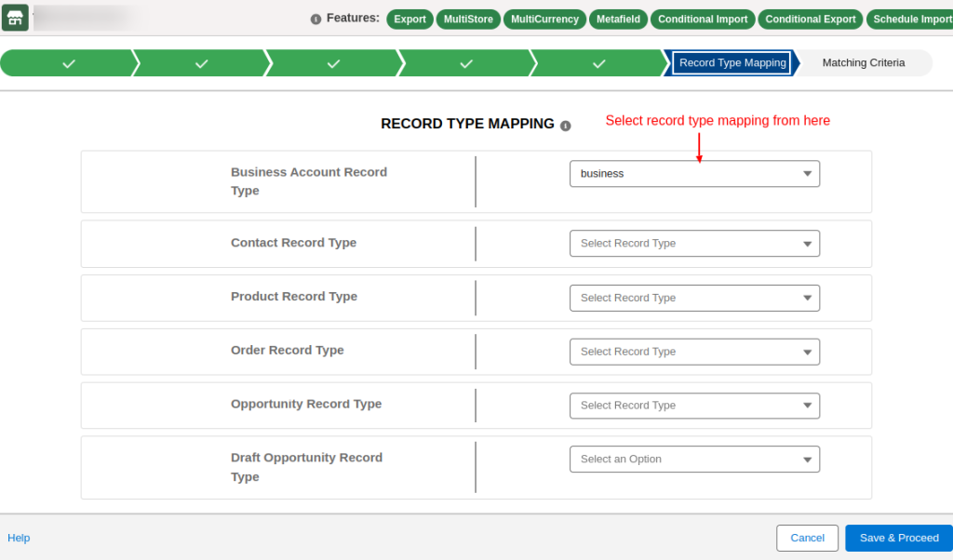This screenshot has width=953, height=560.
Task: Open the Conditional Export feature pill
Action: [x=811, y=20]
